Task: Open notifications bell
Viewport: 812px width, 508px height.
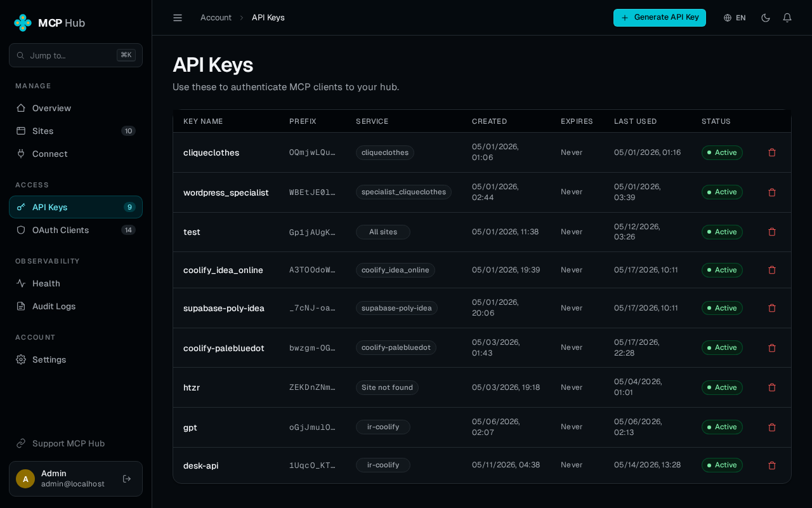Action: pyautogui.click(x=787, y=18)
